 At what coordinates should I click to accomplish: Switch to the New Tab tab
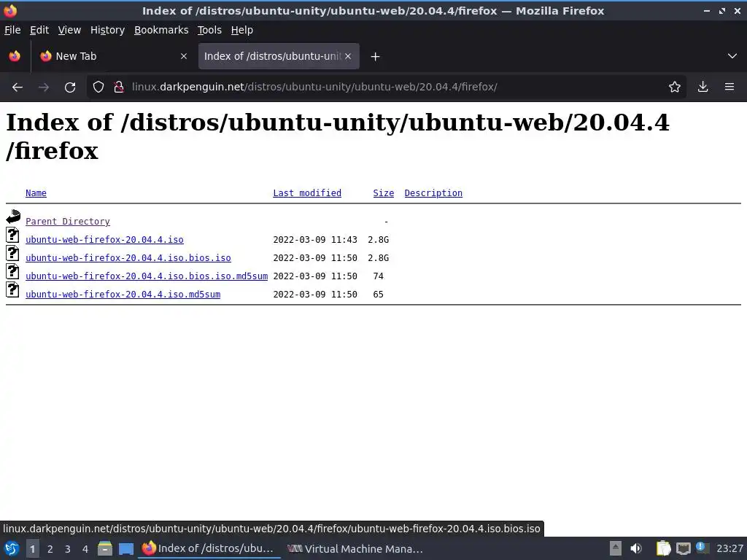click(x=113, y=56)
